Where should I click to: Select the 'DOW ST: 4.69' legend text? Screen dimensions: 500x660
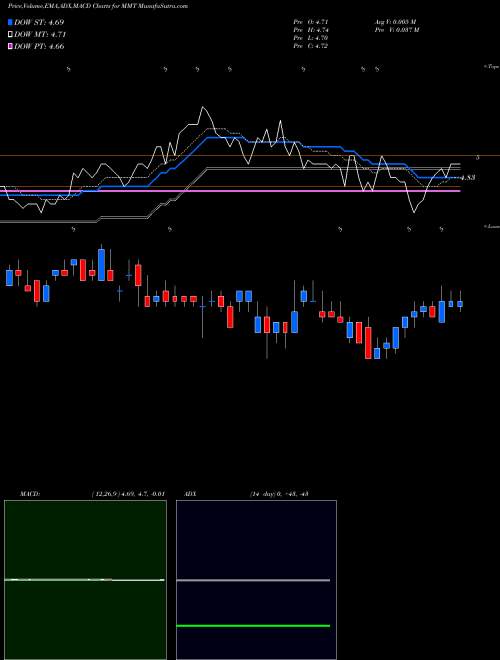coord(39,22)
